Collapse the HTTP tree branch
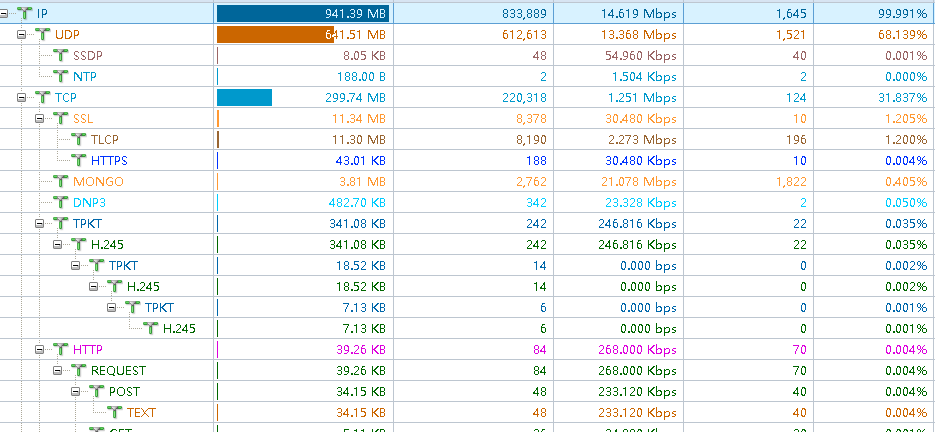Viewport: 935px width, 432px height. [39, 350]
